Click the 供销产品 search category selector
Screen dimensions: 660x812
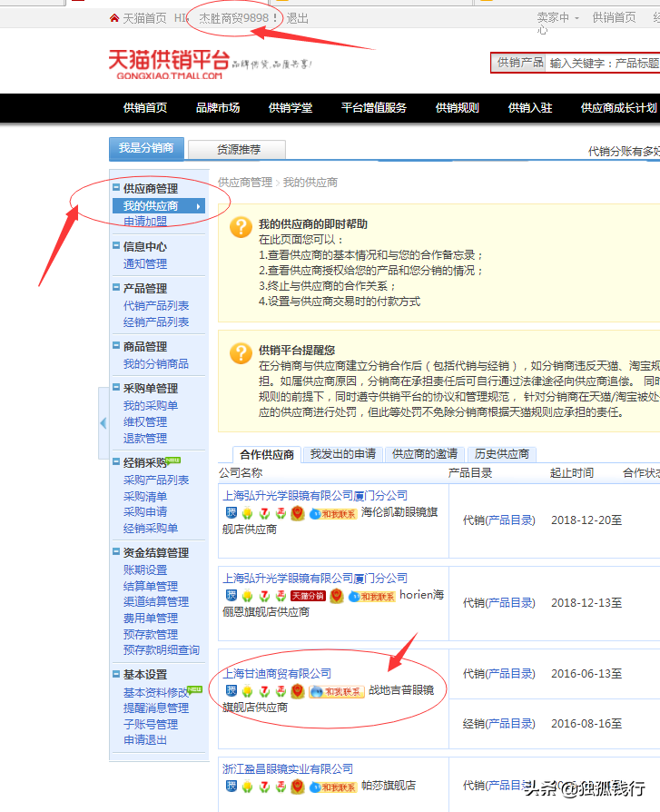[x=519, y=64]
